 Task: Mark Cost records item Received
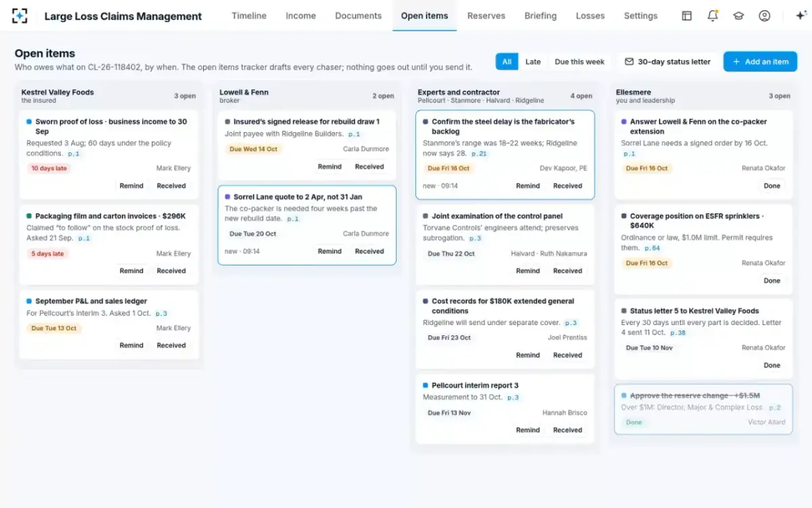point(568,355)
